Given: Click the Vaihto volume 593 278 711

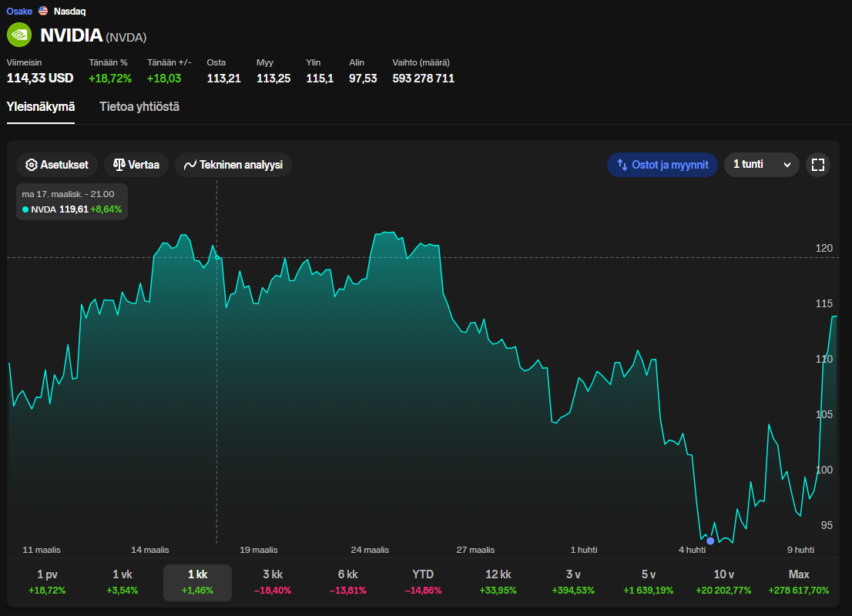Looking at the screenshot, I should 423,79.
